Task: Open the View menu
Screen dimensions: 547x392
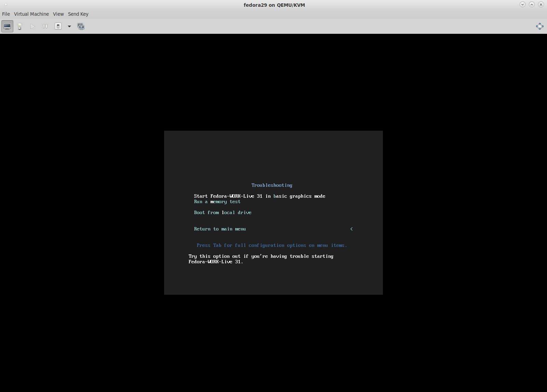Action: [58, 14]
